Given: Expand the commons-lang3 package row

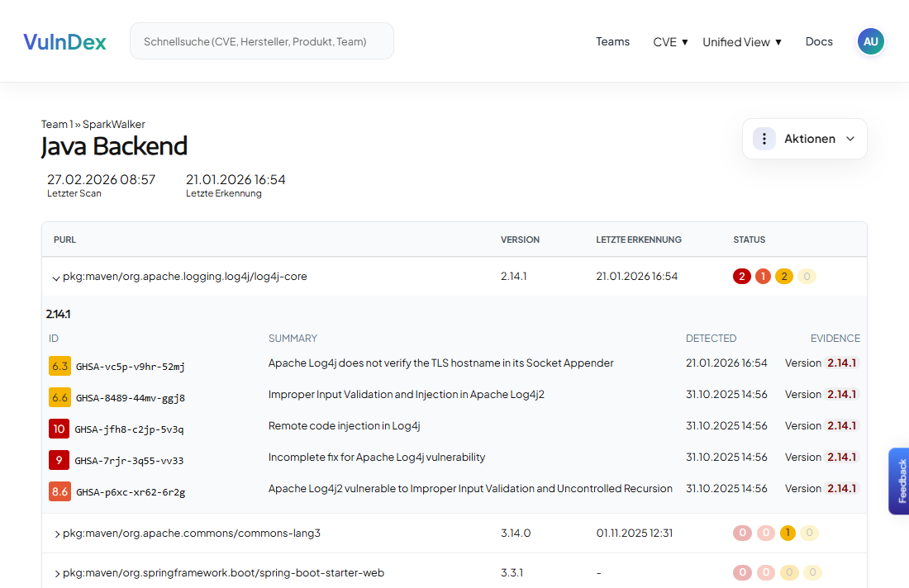Looking at the screenshot, I should [57, 533].
